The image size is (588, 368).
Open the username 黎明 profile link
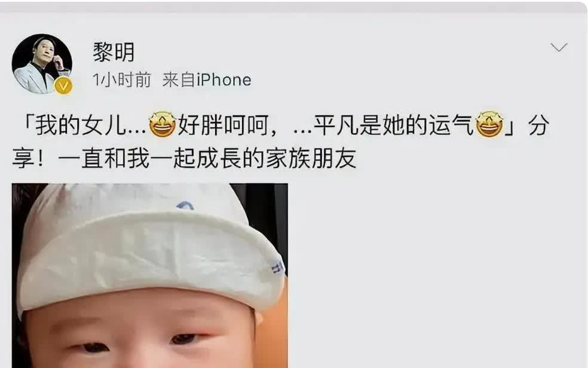coord(114,52)
